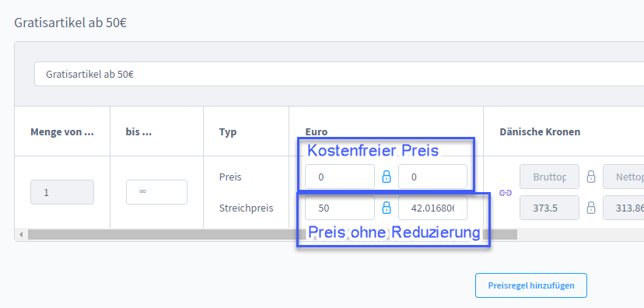Click the Streichpreis gross field showing 50
Viewport: 644px width, 308px height.
pyautogui.click(x=340, y=208)
